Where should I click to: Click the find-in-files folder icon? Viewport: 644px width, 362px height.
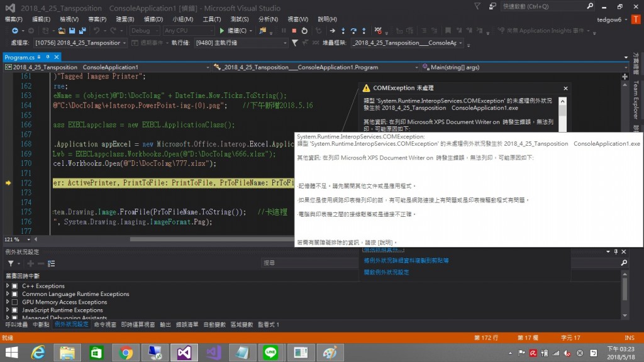(x=262, y=31)
